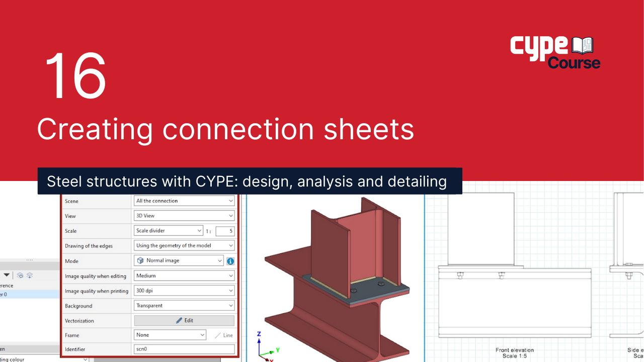This screenshot has width=644, height=362.
Task: Click the layers icon with downward arrow
Action: [30, 275]
